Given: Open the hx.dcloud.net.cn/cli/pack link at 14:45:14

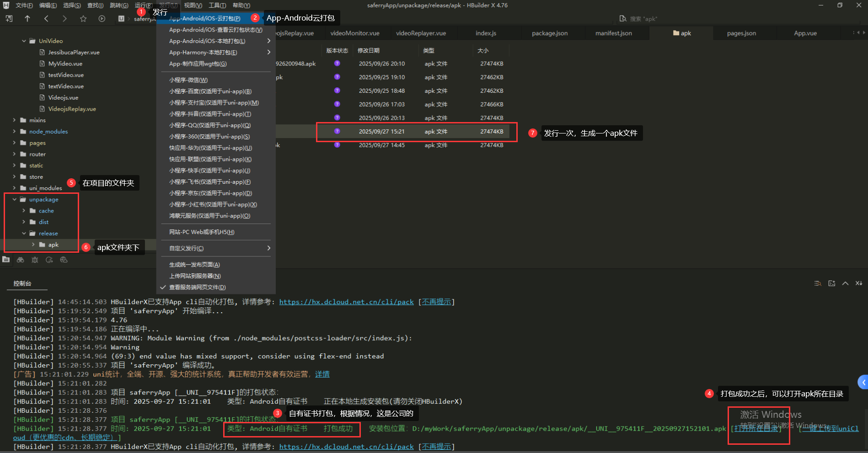Looking at the screenshot, I should point(346,302).
